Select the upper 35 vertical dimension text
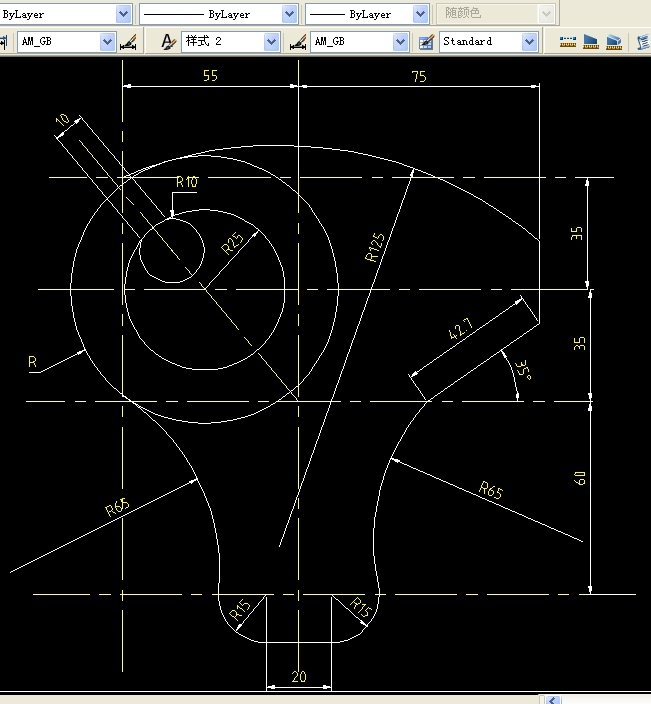The height and width of the screenshot is (704, 651). [x=577, y=233]
